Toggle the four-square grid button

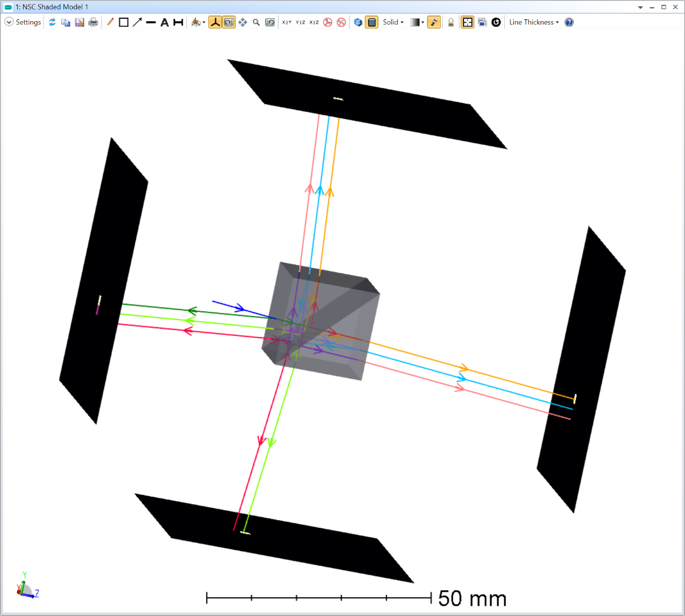pos(468,22)
